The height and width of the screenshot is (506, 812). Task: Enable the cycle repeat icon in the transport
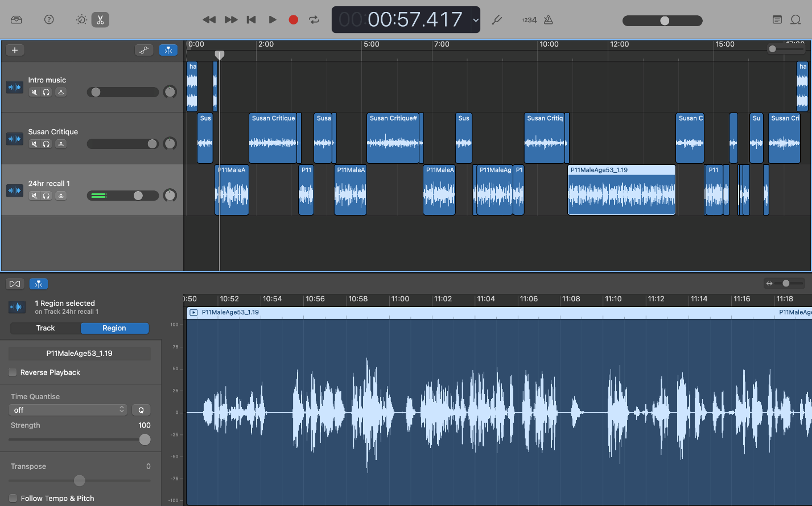pyautogui.click(x=314, y=19)
